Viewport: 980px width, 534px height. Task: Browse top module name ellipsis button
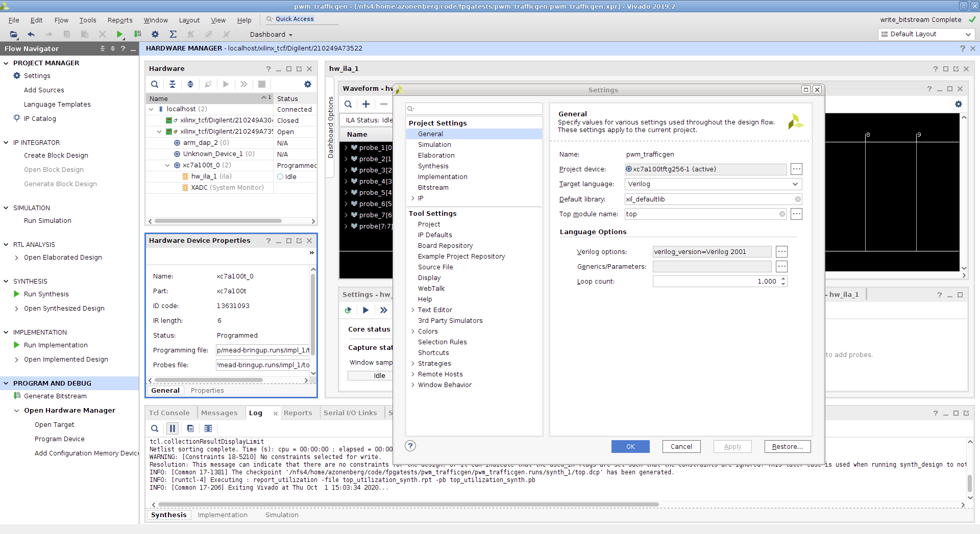(x=796, y=214)
